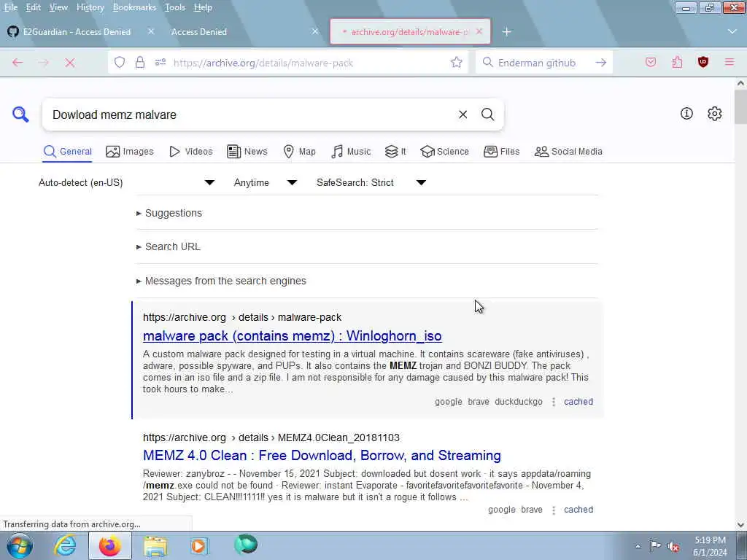Open cached link for malware pack result
The image size is (747, 560).
(x=578, y=402)
